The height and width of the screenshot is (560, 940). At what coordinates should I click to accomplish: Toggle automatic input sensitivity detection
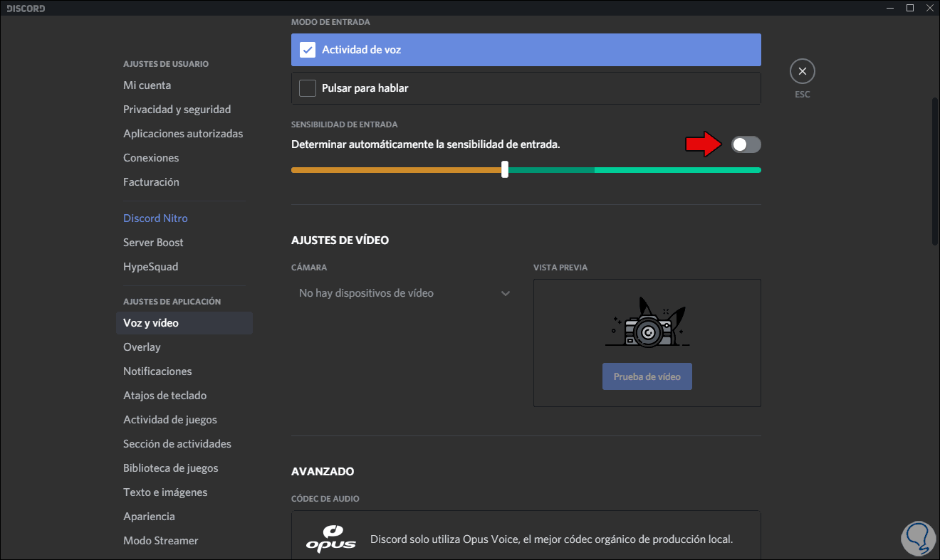point(746,144)
